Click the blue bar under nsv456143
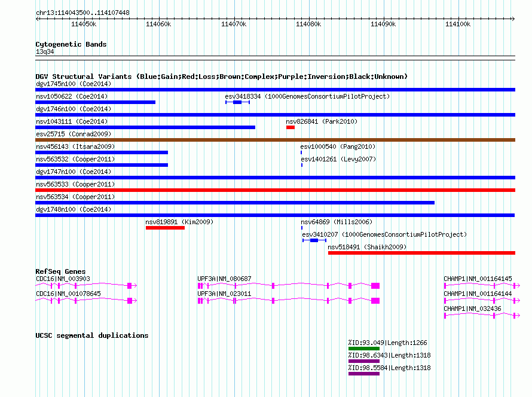Image resolution: width=532 pixels, height=397 pixels. 102,152
